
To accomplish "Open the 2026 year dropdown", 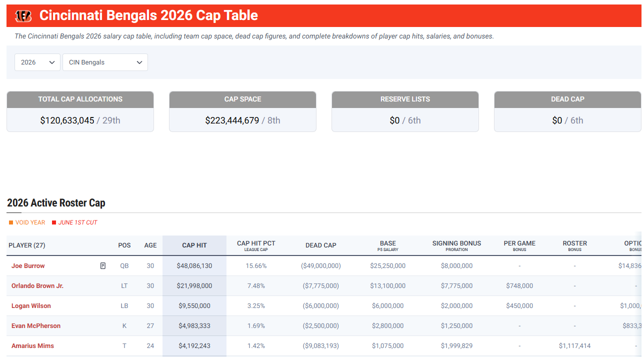I will 37,62.
